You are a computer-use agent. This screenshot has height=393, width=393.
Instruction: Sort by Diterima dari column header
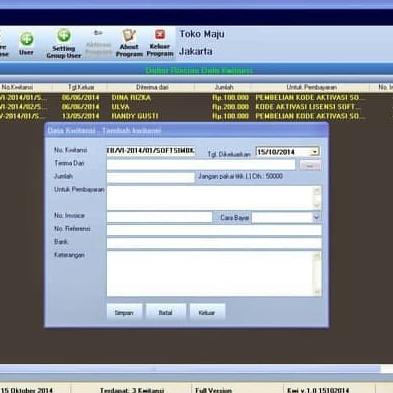click(151, 87)
